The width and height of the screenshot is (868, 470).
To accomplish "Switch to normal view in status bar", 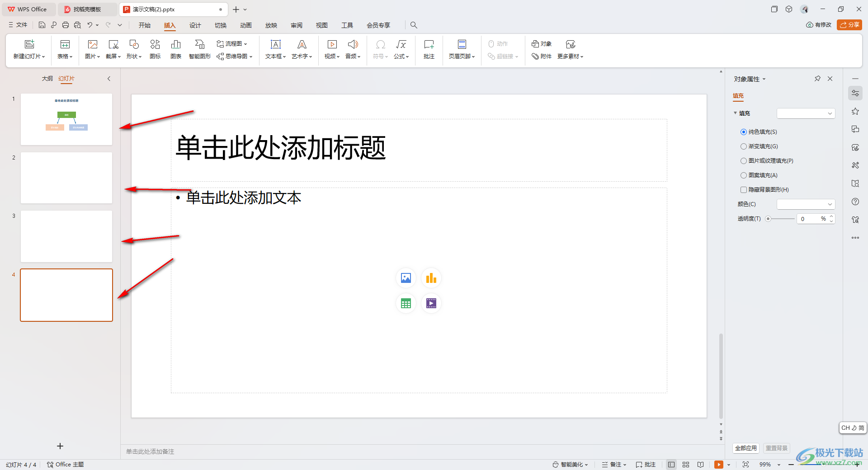I will [x=671, y=465].
